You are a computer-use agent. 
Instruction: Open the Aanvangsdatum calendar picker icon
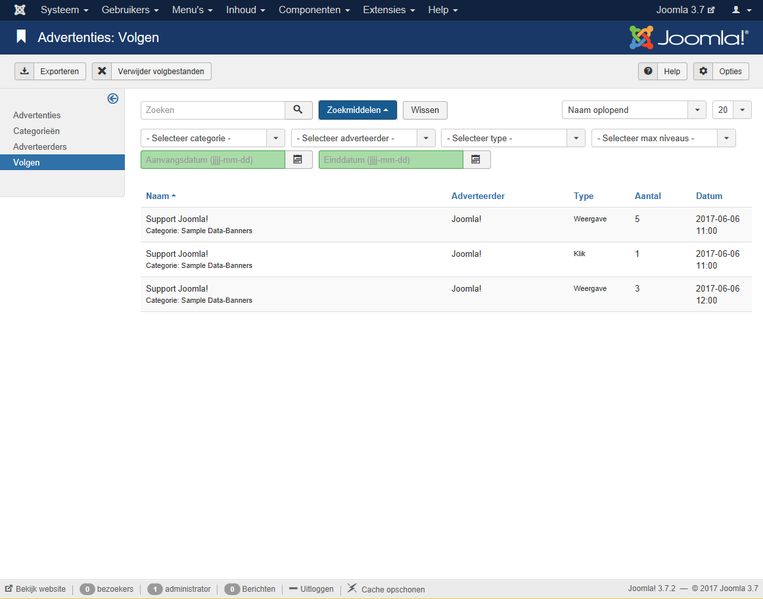298,160
